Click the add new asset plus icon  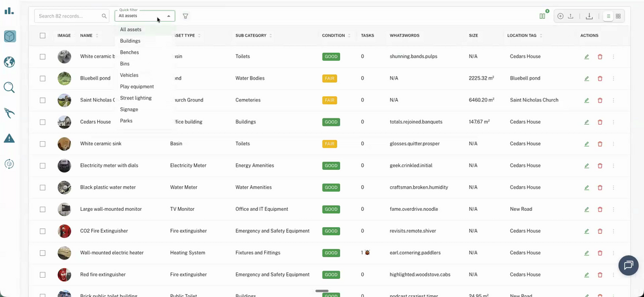pos(560,16)
